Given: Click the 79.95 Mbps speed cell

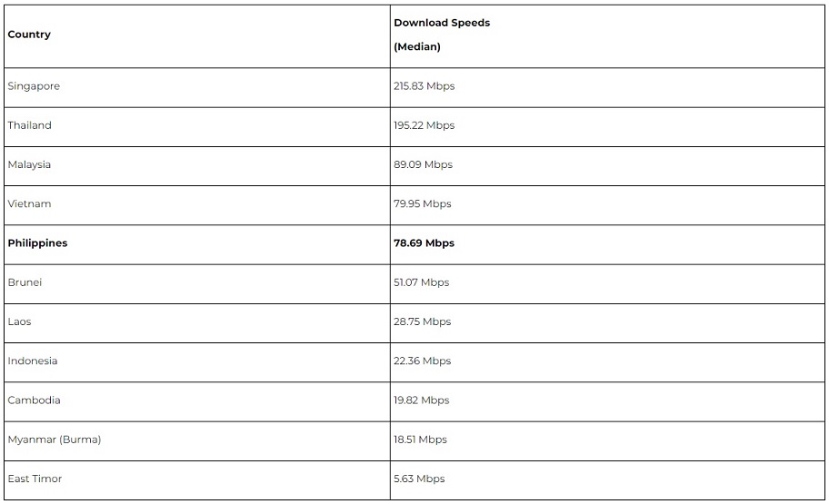Looking at the screenshot, I should point(422,203).
